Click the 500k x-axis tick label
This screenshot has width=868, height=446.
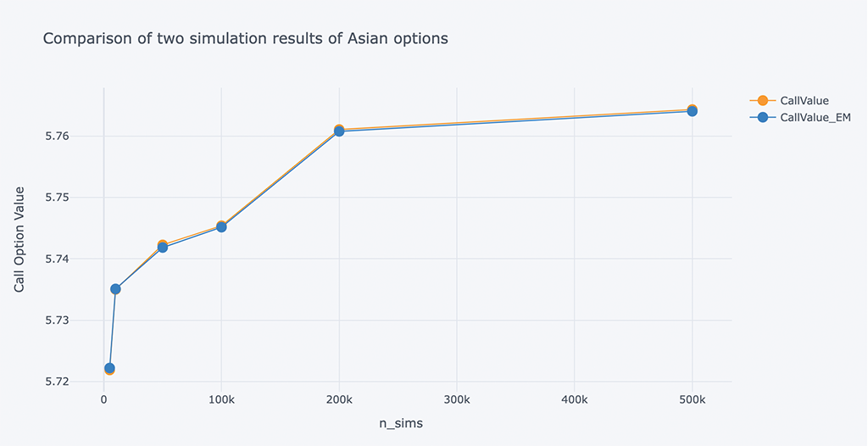point(692,398)
